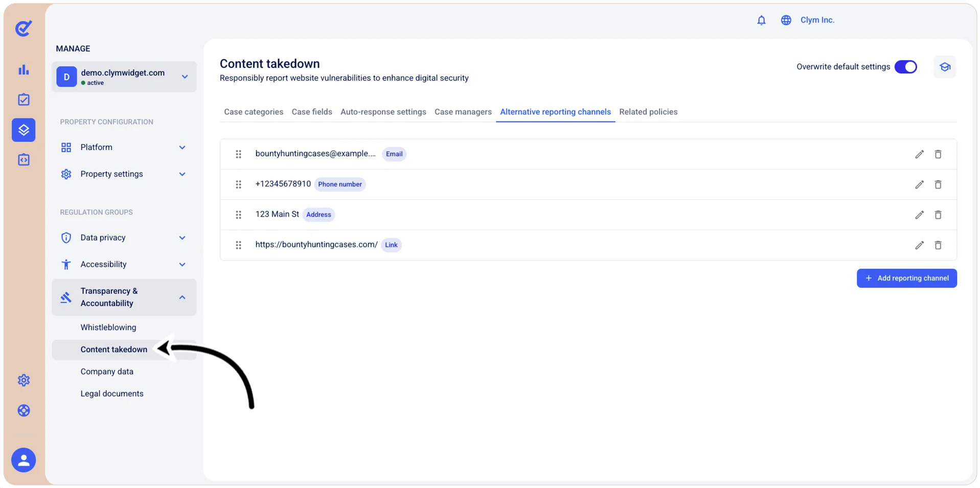Image resolution: width=980 pixels, height=488 pixels.
Task: Open Legal documents in the sidebar
Action: [112, 394]
